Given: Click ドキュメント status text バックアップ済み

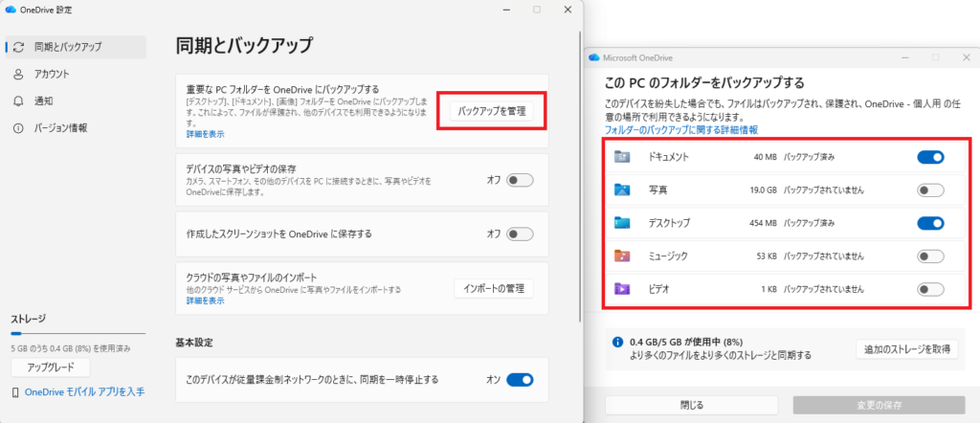Looking at the screenshot, I should point(810,158).
